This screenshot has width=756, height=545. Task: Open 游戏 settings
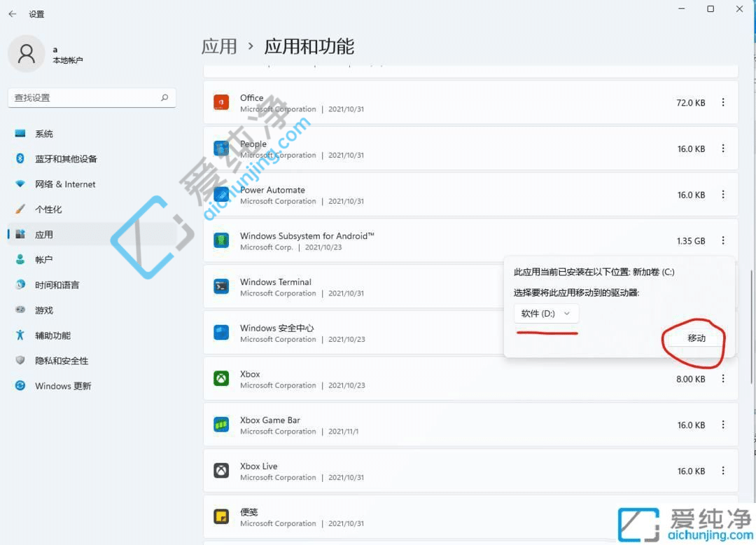(x=92, y=310)
